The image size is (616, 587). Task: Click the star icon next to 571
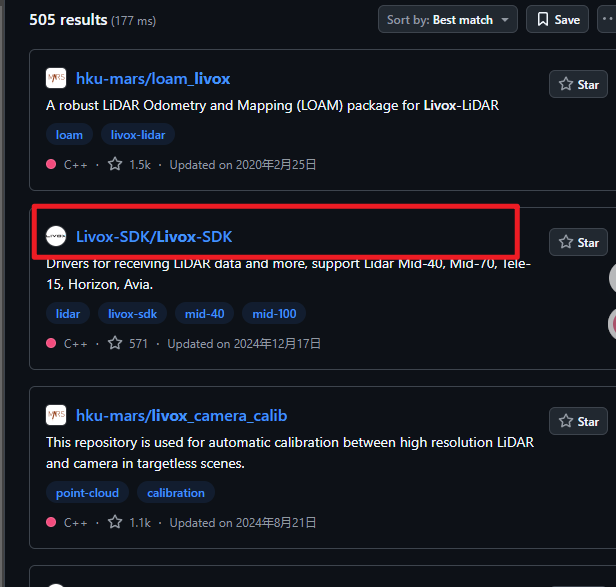pyautogui.click(x=115, y=343)
